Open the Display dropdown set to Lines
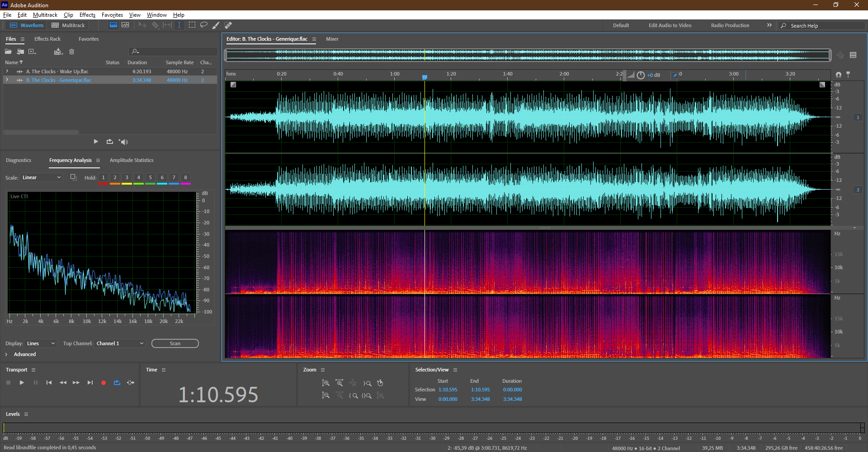The width and height of the screenshot is (868, 452). pyautogui.click(x=41, y=343)
